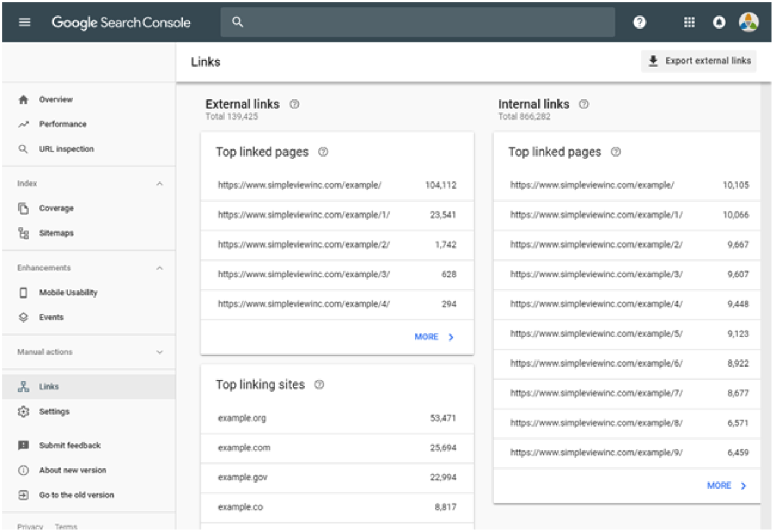Open internal row /example/1/ with 10,066 links
Screen dimensions: 774x532
627,215
